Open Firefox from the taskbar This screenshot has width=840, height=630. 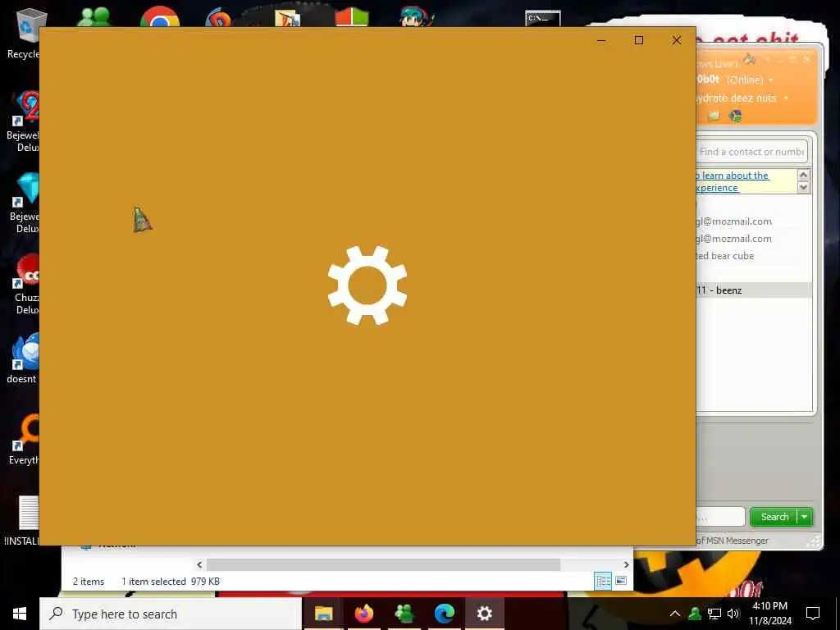[363, 614]
